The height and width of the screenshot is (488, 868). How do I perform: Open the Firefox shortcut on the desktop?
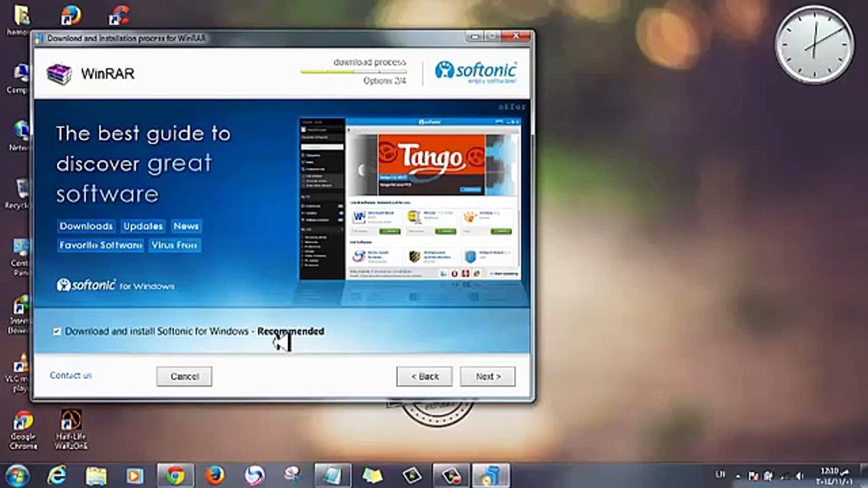[71, 15]
